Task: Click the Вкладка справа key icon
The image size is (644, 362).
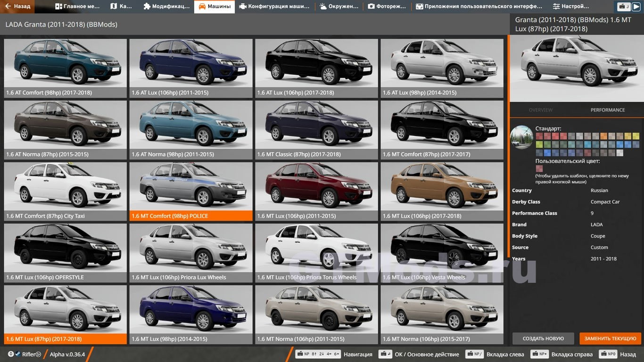Action: coord(539,354)
